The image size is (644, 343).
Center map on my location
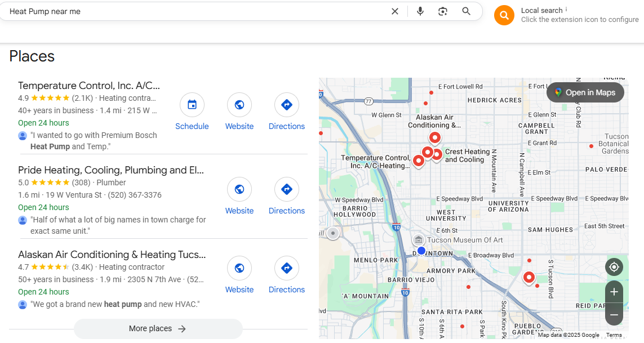point(614,267)
